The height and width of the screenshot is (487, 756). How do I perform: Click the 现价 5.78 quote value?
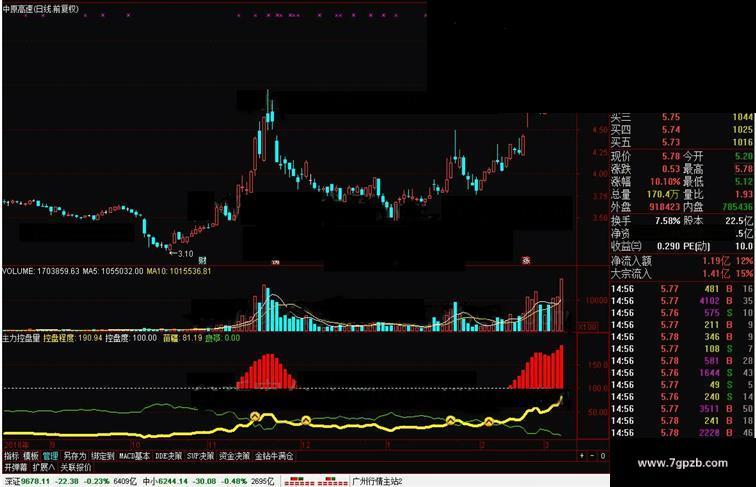click(671, 156)
